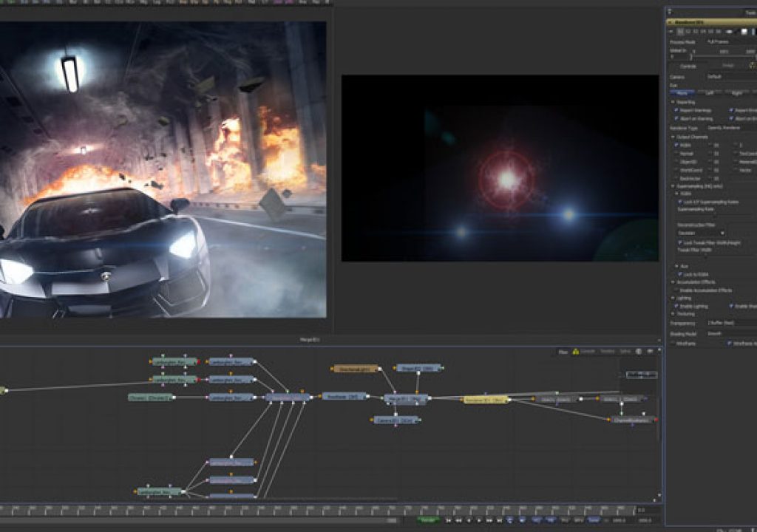Enable the Report Warnings checkbox
Viewport: 757px width, 532px height.
(x=676, y=110)
